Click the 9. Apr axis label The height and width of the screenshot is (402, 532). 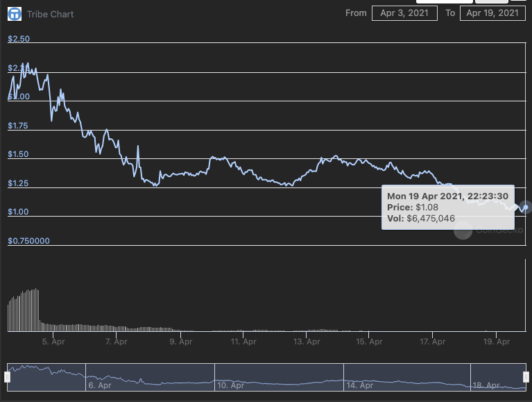click(180, 342)
